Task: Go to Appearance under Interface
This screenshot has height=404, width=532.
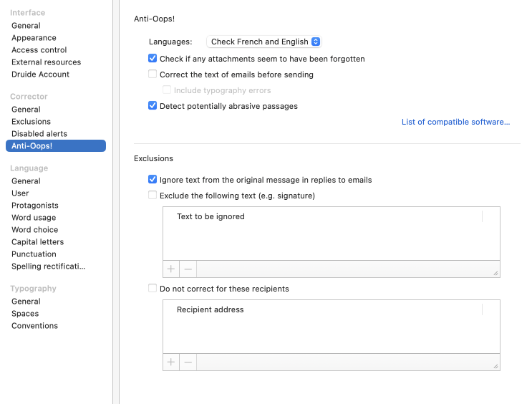Action: 34,38
